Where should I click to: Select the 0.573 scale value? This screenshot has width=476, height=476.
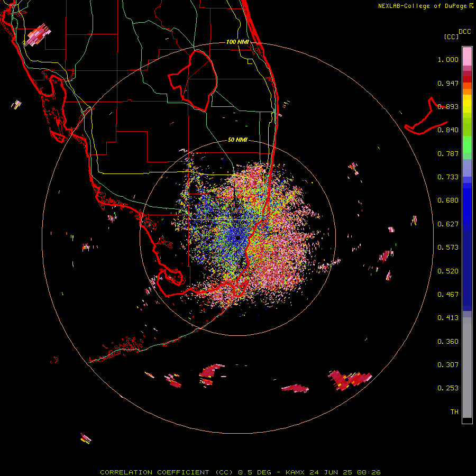coord(448,248)
